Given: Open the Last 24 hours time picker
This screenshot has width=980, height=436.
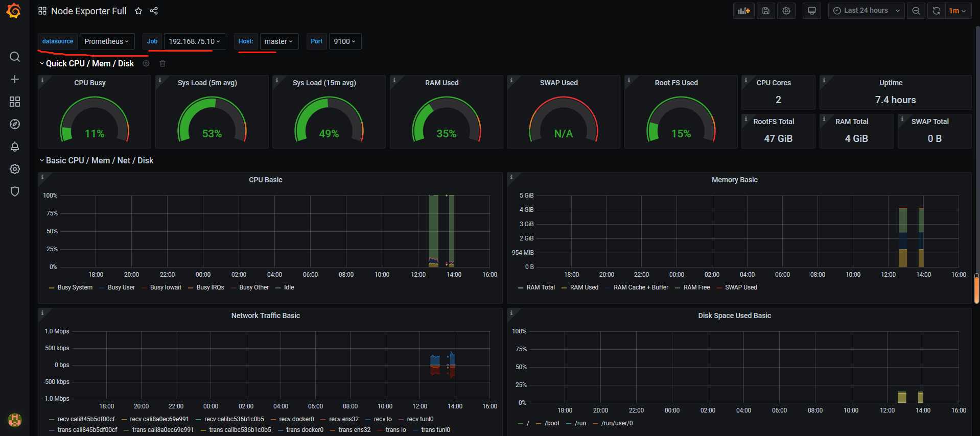Looking at the screenshot, I should click(867, 11).
